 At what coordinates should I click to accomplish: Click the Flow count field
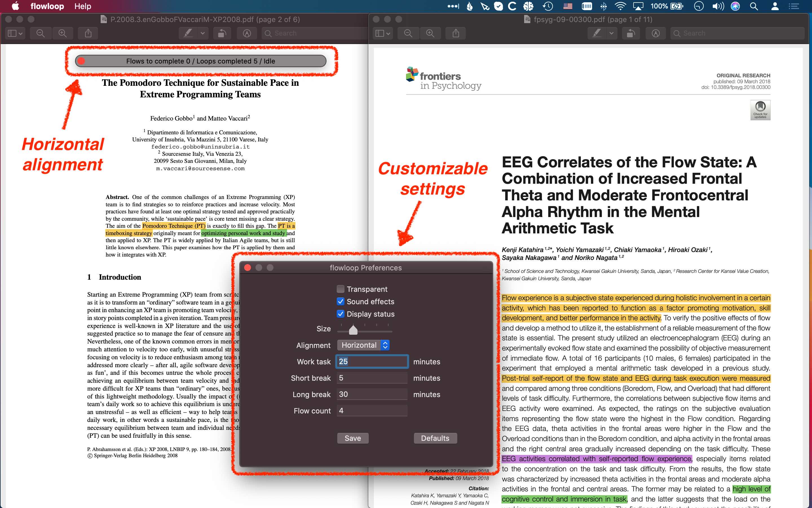372,411
